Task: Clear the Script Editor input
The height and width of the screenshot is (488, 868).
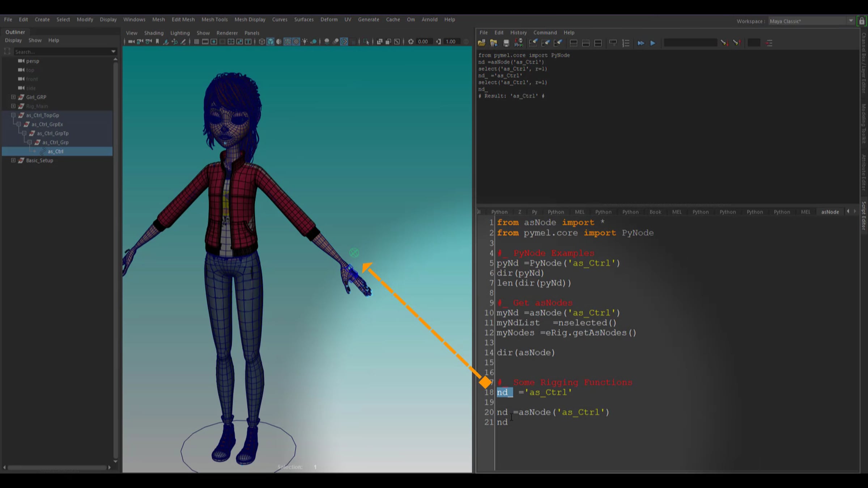Action: [545, 43]
